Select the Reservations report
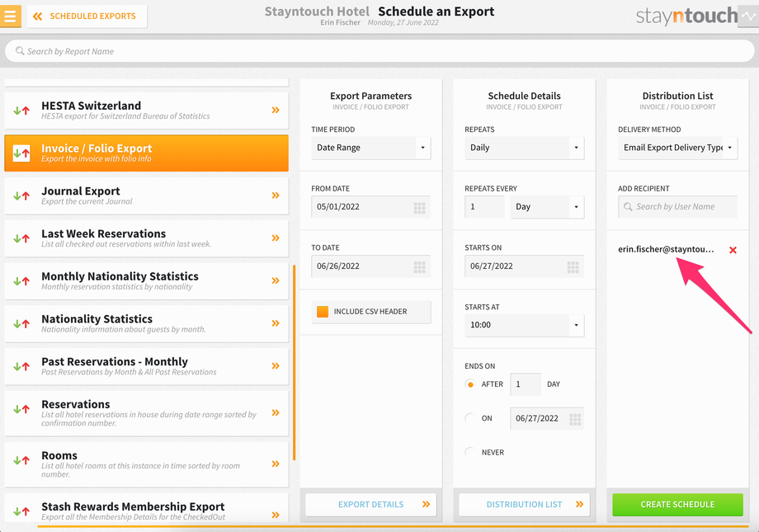 (x=146, y=413)
